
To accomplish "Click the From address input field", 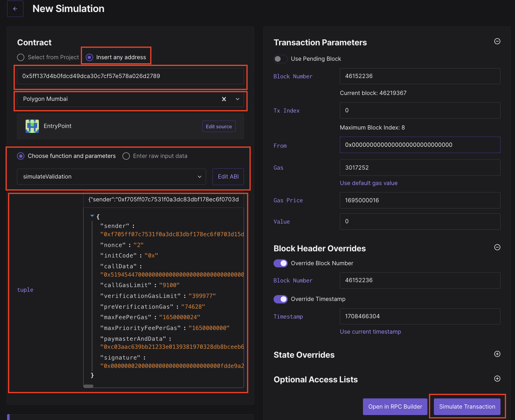I will 420,145.
